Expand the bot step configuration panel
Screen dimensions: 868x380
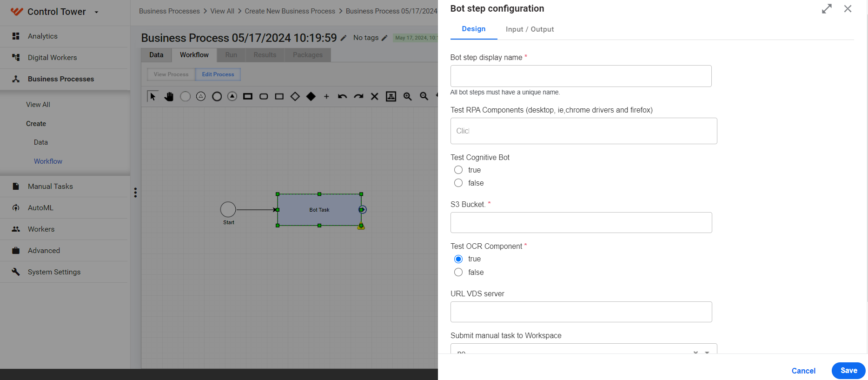pos(827,9)
